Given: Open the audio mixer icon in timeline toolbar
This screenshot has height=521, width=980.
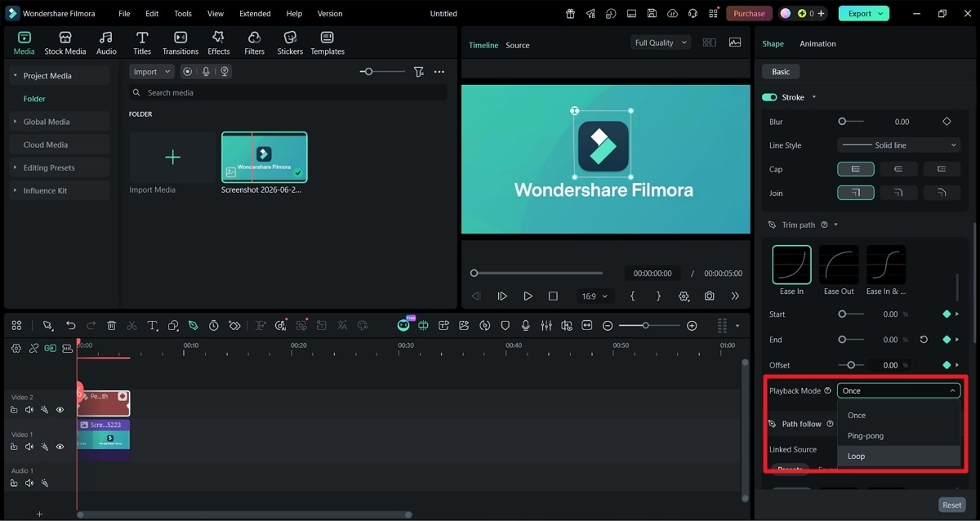Looking at the screenshot, I should click(x=545, y=325).
